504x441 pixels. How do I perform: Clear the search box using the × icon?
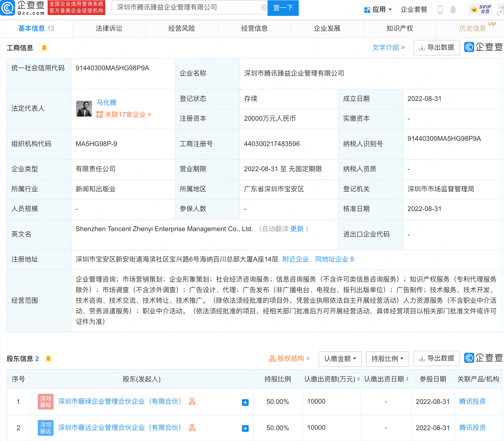click(264, 7)
